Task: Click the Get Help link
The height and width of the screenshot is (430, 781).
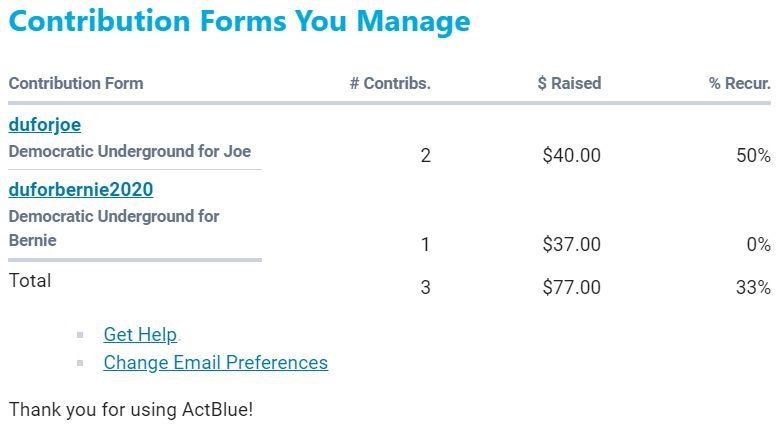Action: pos(140,335)
